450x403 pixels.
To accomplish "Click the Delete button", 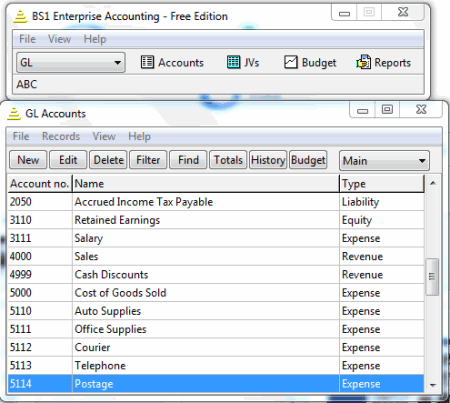I will pyautogui.click(x=108, y=160).
